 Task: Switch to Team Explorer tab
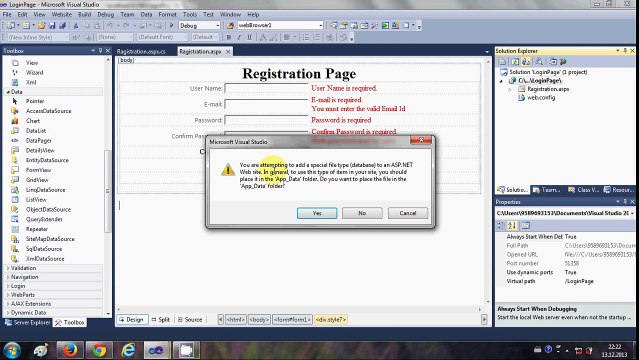[x=547, y=190]
